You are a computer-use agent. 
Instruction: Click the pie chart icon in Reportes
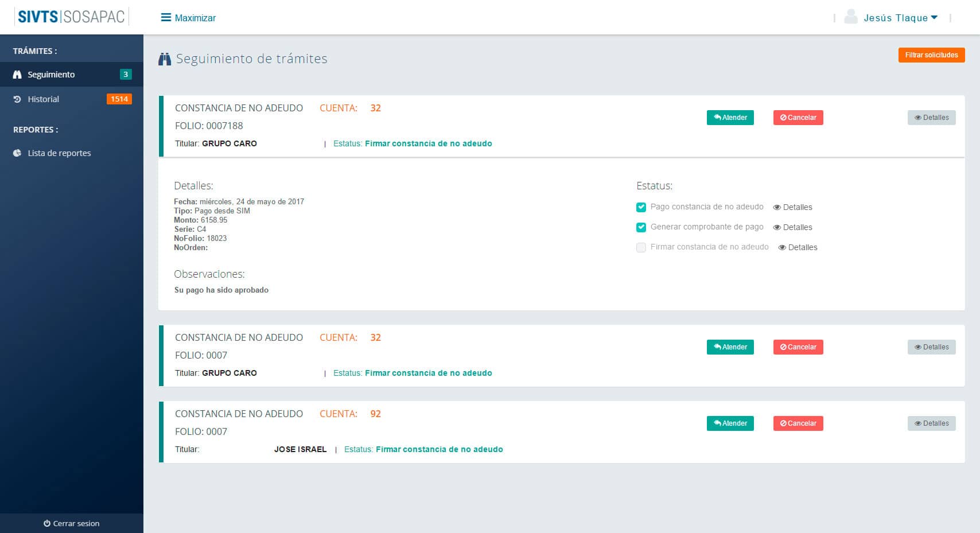tap(17, 153)
